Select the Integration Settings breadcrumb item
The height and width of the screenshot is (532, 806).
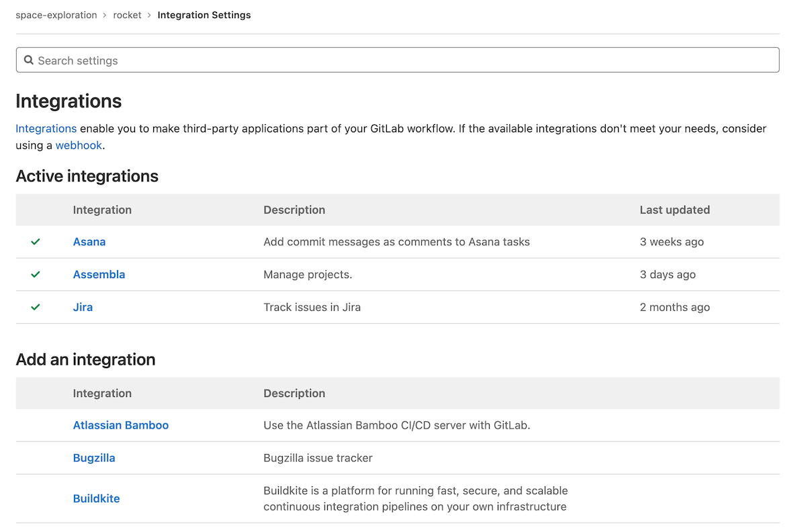pos(204,15)
